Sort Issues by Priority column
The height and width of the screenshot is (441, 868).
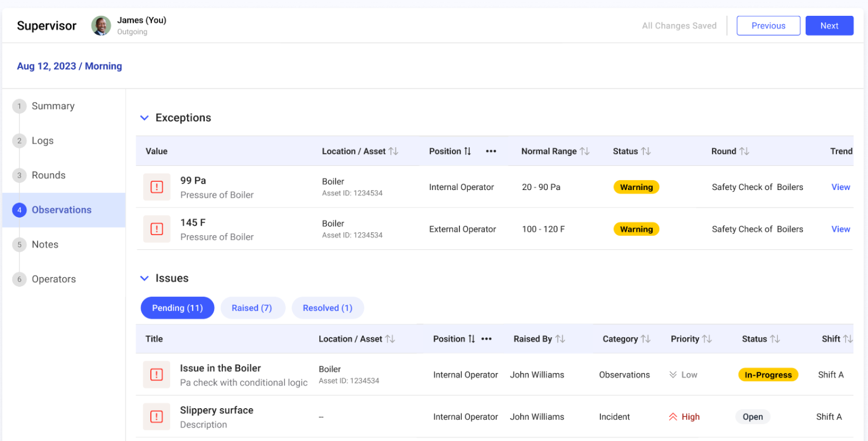[707, 339]
